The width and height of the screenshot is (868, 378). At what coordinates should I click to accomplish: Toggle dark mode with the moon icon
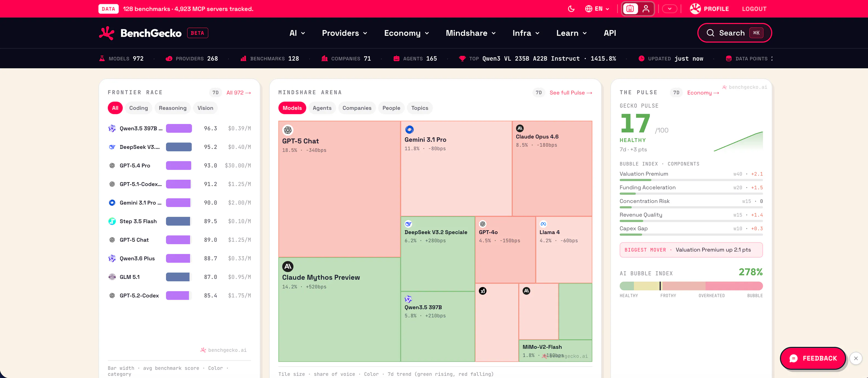pyautogui.click(x=571, y=9)
